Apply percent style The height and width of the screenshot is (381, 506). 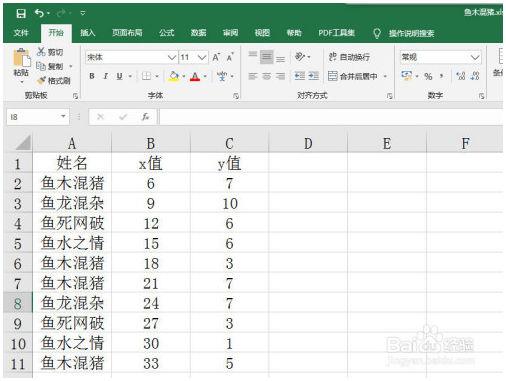(428, 76)
